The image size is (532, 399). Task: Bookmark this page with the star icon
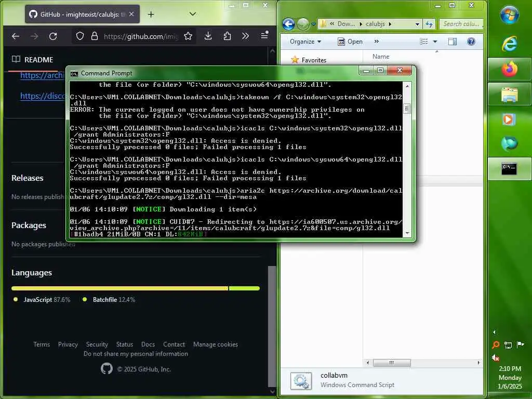(x=188, y=36)
